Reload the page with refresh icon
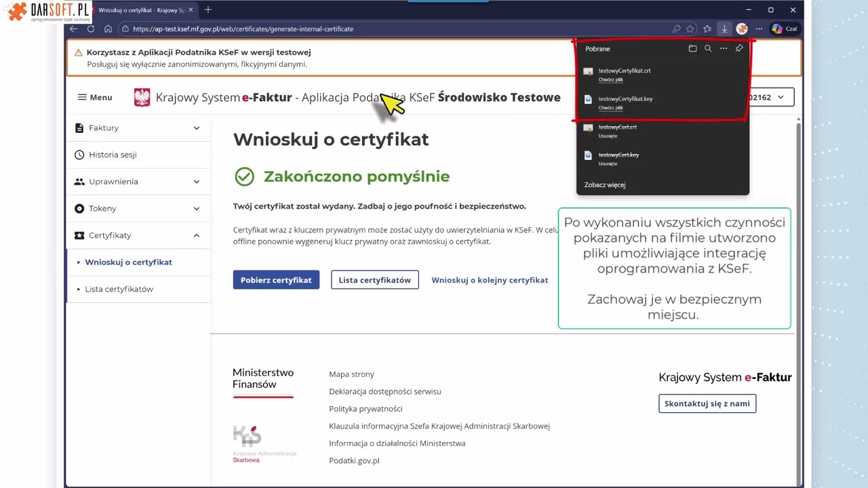Screen dimensions: 868x488 (91, 29)
